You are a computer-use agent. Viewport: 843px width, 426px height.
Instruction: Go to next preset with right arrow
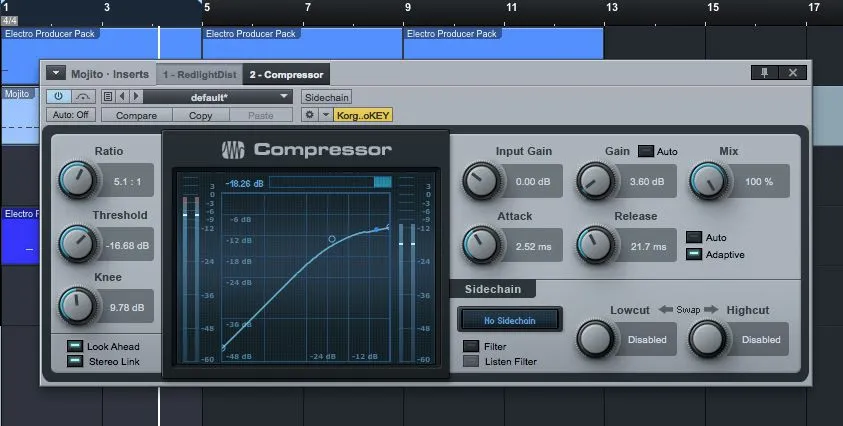pyautogui.click(x=134, y=97)
